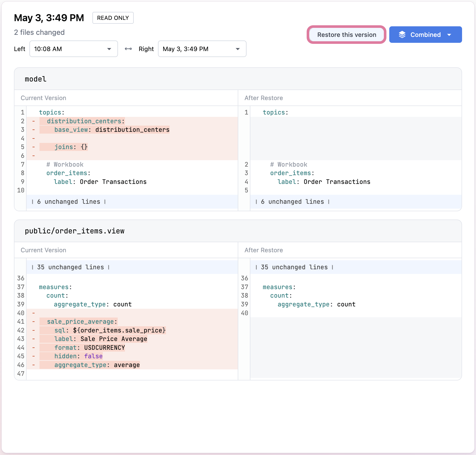
Task: Expand 35 unchanged lines in After Restore
Action: click(x=294, y=267)
